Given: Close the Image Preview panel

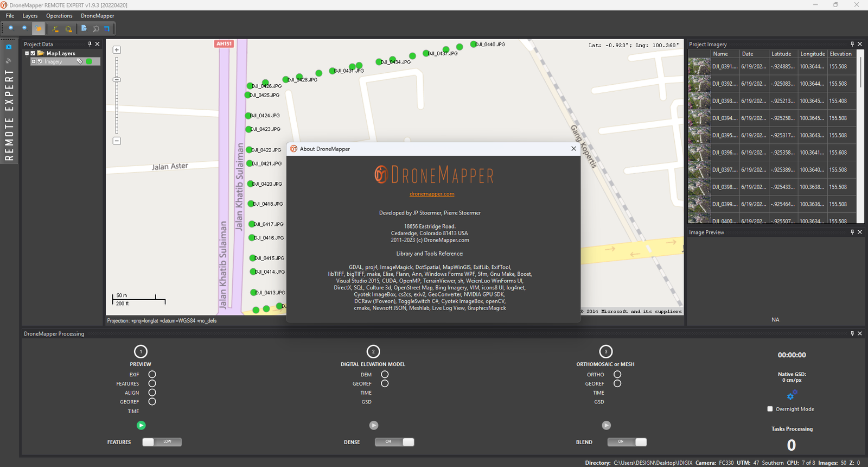Looking at the screenshot, I should coord(860,232).
